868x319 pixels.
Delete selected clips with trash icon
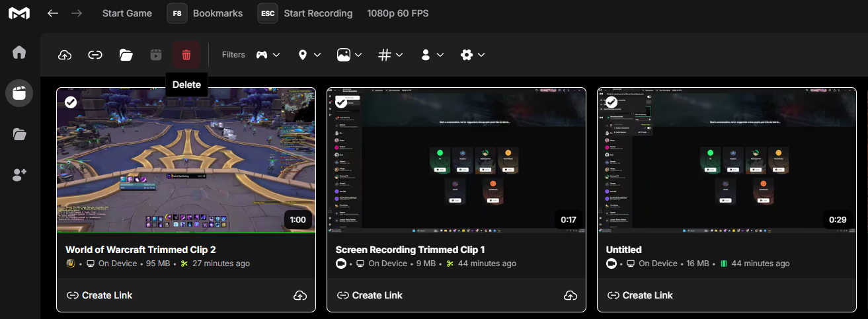(x=186, y=55)
